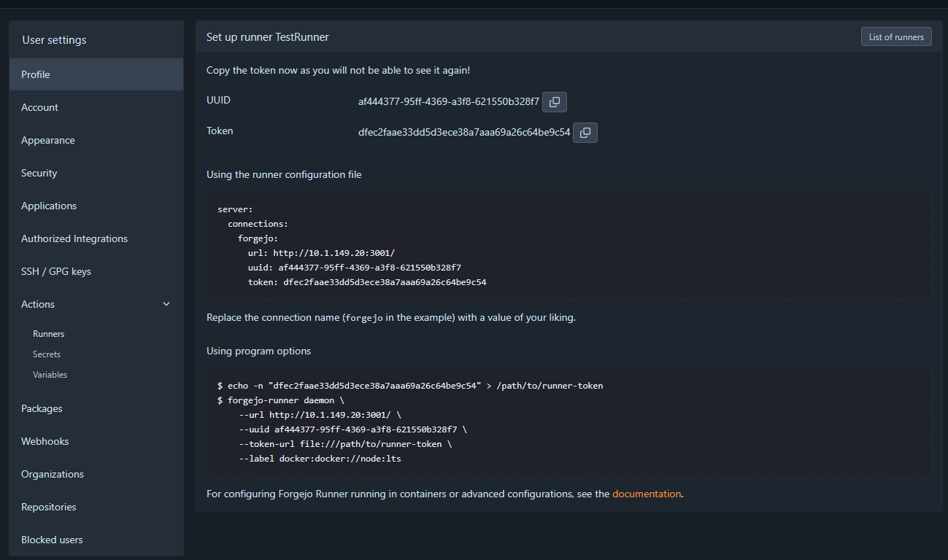Click the token value beside the Token label
Viewport: 948px width, 560px height.
coord(464,133)
